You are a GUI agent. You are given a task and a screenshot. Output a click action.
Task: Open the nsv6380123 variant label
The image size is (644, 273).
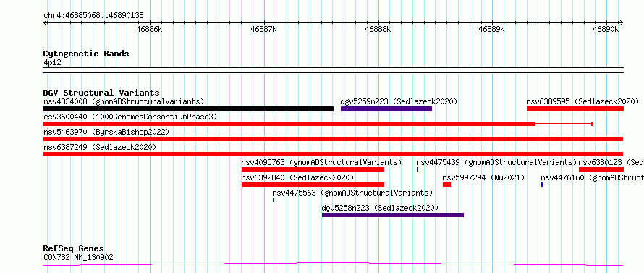pyautogui.click(x=611, y=162)
